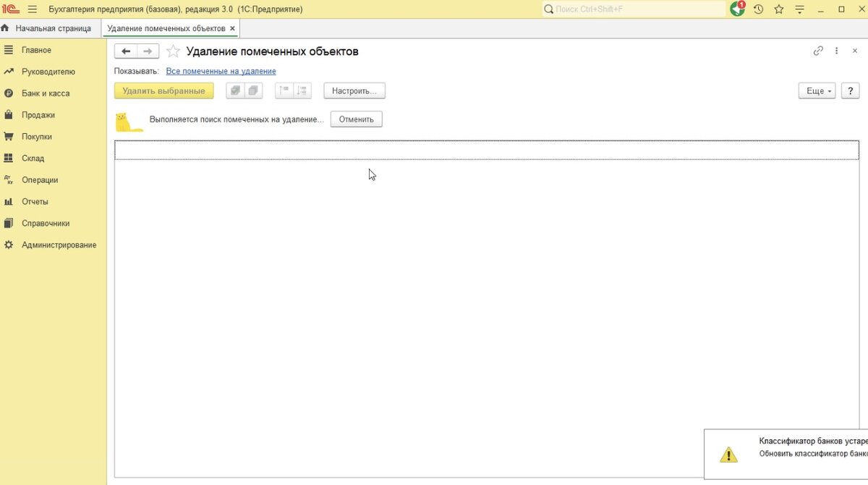Open the Продажи section

click(38, 115)
